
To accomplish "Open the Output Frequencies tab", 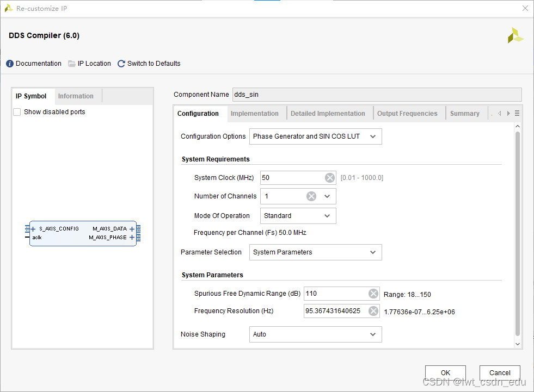I will (x=407, y=114).
